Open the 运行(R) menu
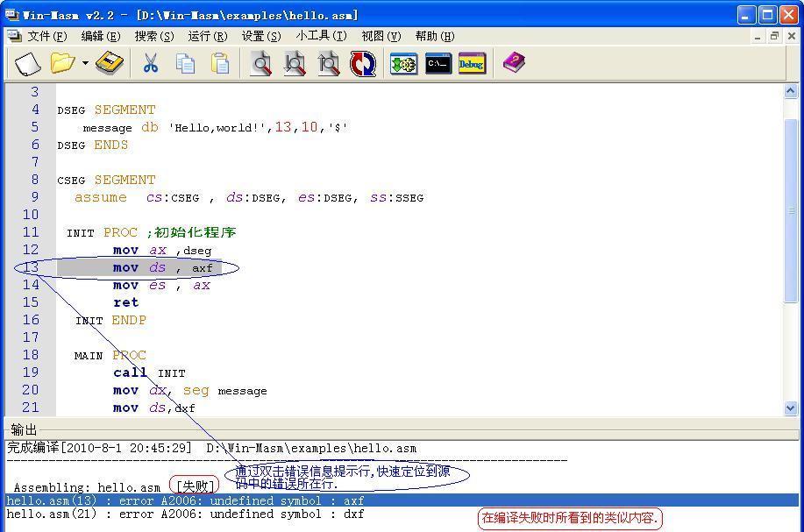The height and width of the screenshot is (532, 804). [x=208, y=36]
